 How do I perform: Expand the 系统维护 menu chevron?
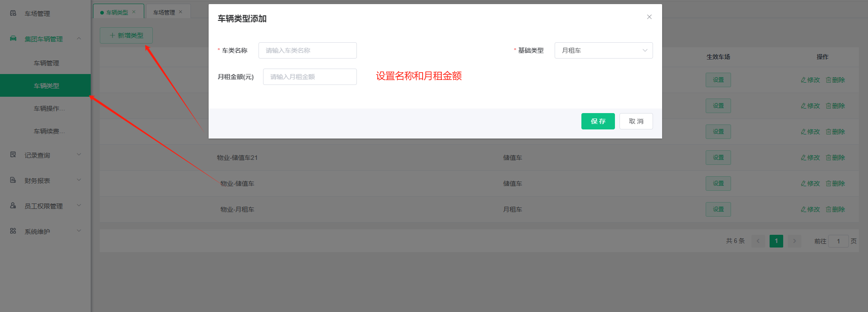coord(79,231)
